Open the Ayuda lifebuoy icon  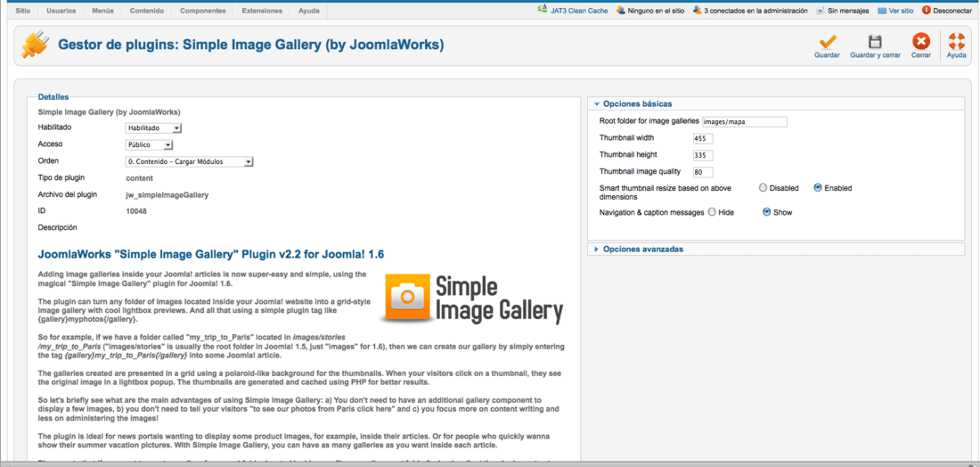click(x=956, y=42)
